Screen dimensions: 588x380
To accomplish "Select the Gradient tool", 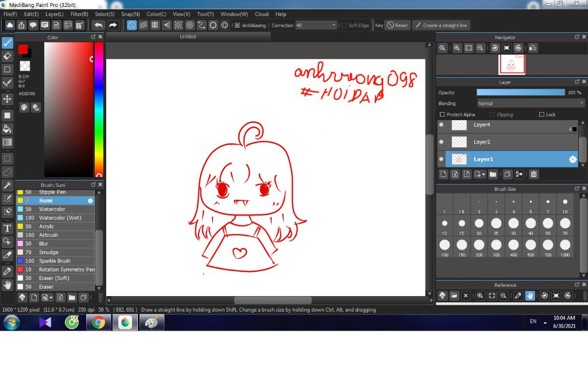I will coord(7,143).
